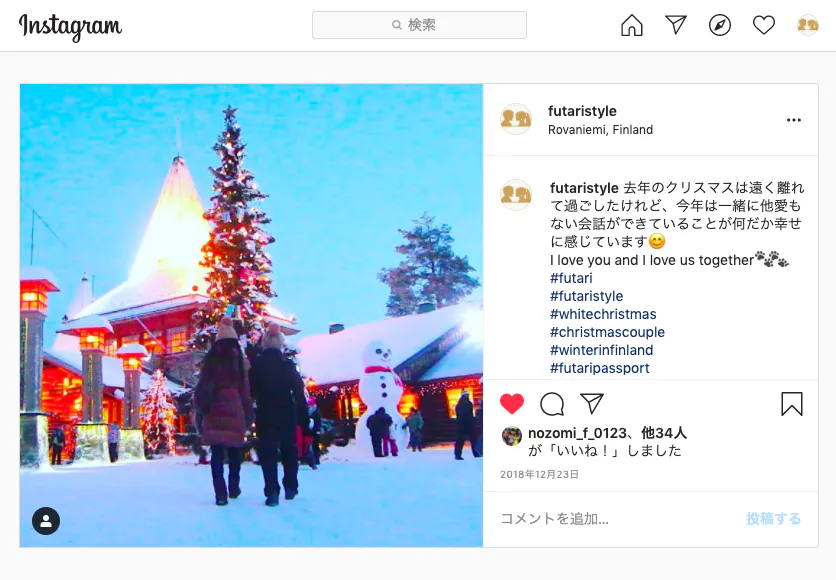Open the Explore compass icon
The height and width of the screenshot is (580, 836).
click(720, 25)
